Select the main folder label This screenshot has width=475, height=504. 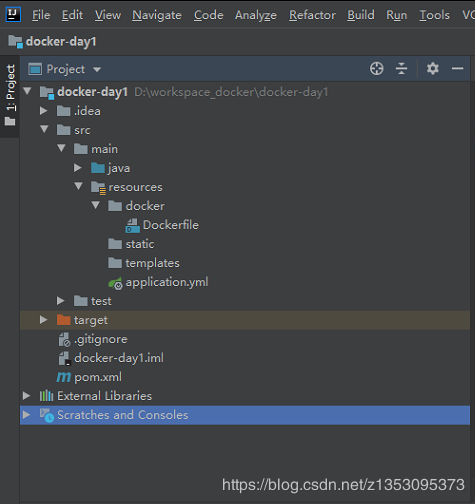(104, 149)
